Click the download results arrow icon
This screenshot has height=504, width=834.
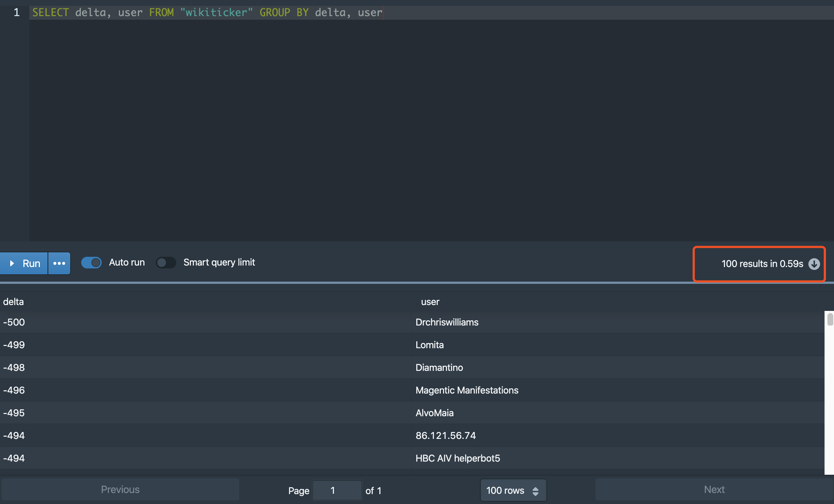click(x=814, y=264)
